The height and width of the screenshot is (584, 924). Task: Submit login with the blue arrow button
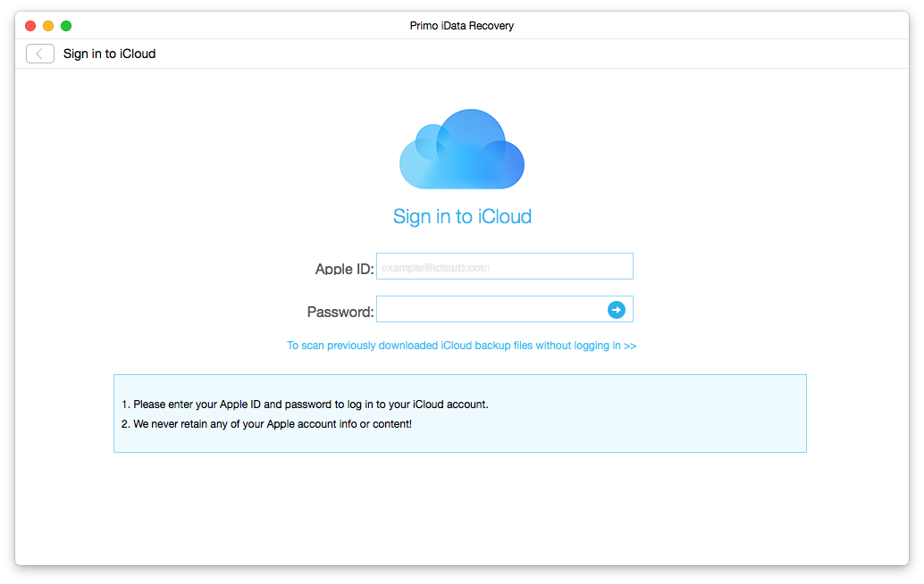click(617, 310)
